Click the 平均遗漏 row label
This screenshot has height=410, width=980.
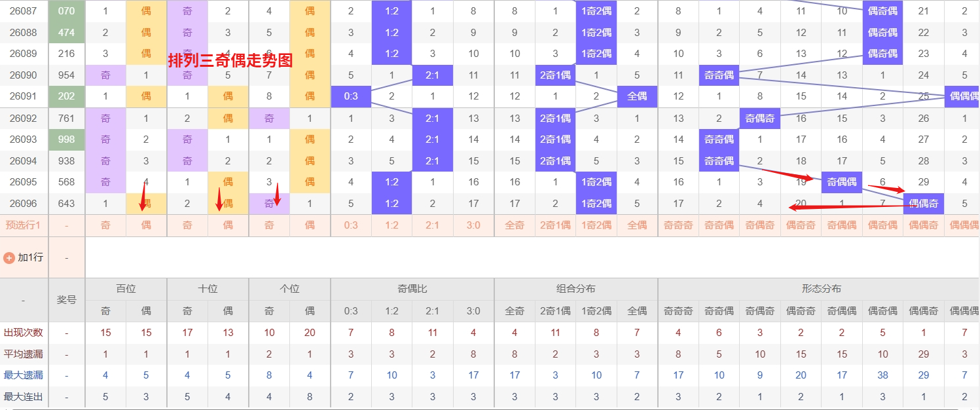24,354
